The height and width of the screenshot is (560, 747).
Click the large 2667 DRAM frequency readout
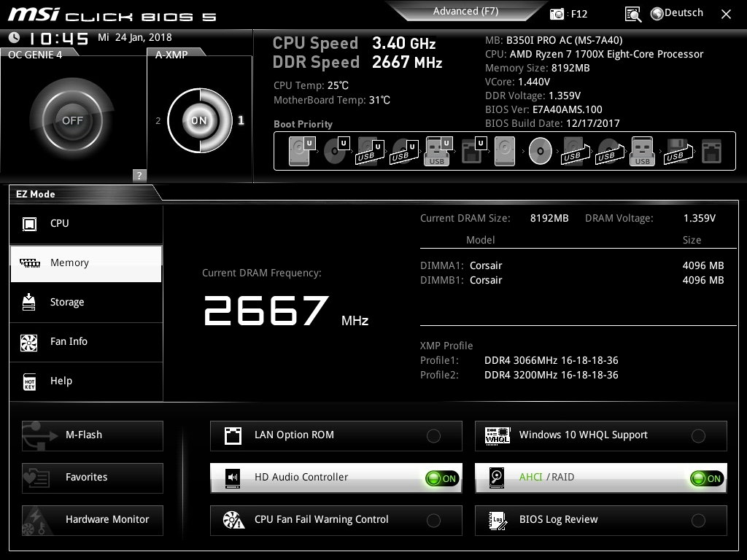[266, 311]
